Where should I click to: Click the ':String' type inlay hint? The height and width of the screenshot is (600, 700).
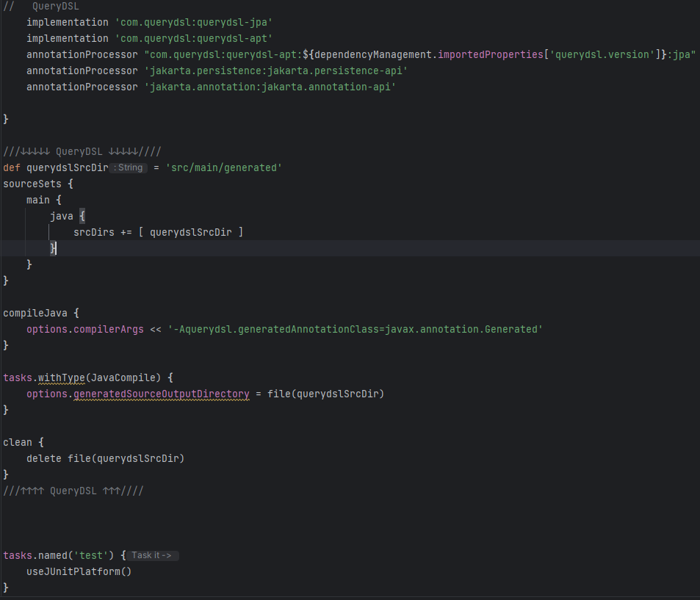[128, 168]
